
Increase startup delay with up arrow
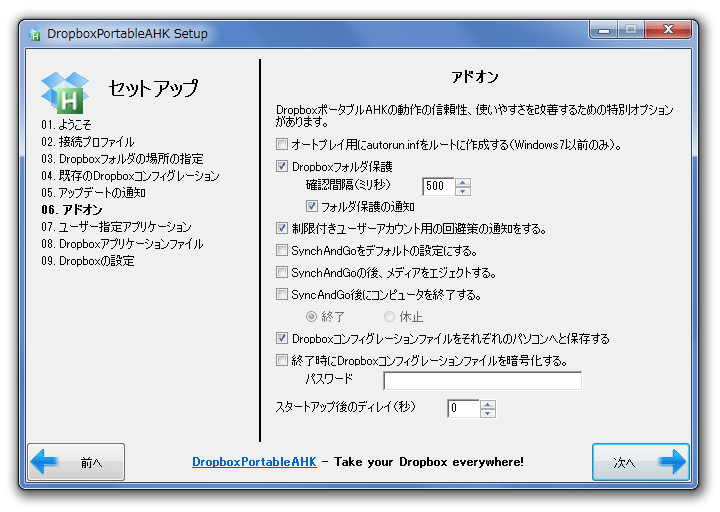[x=488, y=405]
